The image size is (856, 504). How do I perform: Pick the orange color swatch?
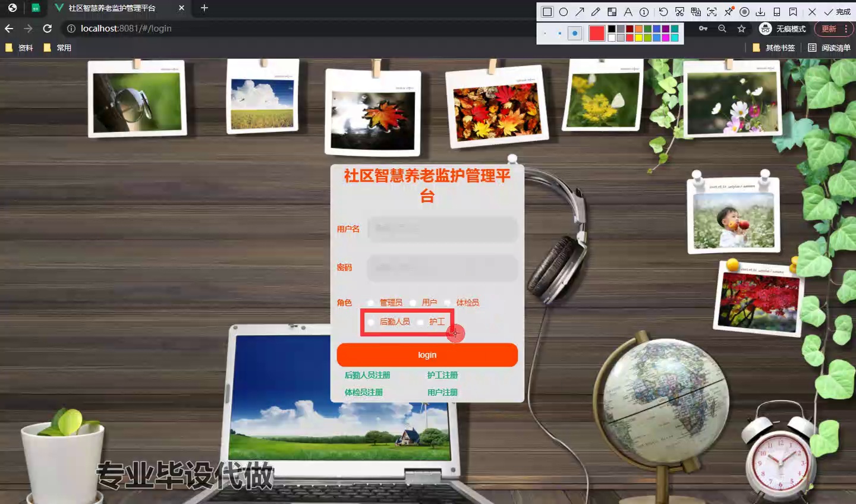coord(638,29)
